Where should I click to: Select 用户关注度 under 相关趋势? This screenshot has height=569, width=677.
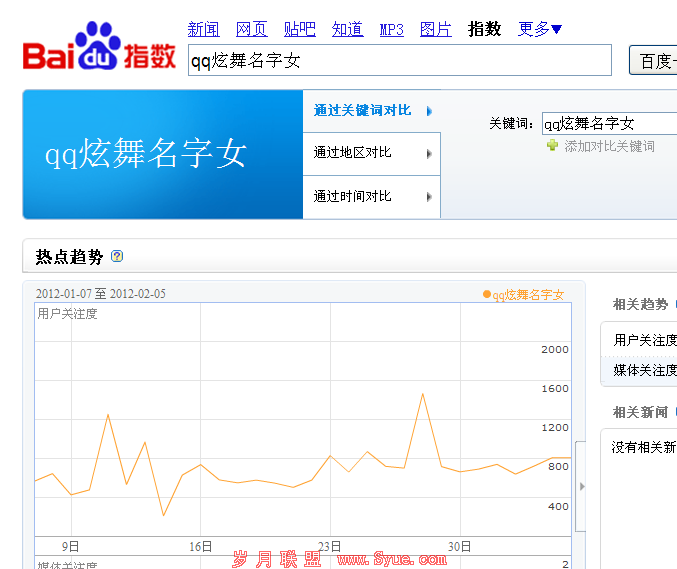pos(644,340)
